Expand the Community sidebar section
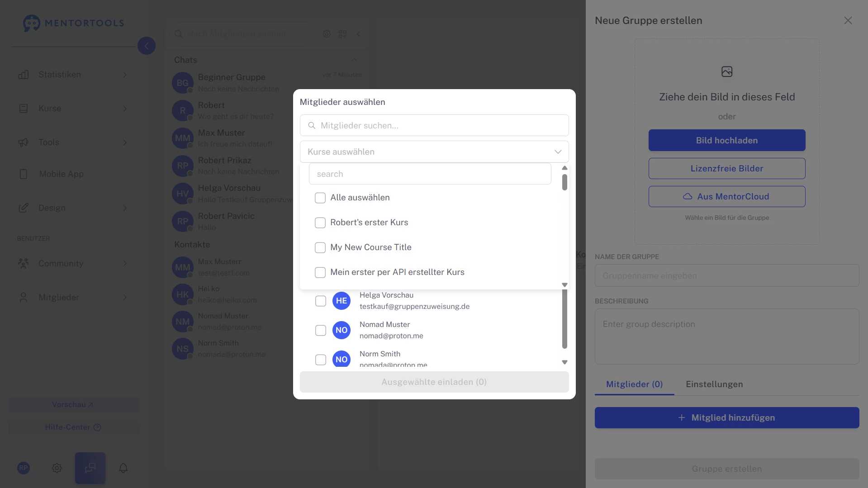This screenshot has width=868, height=488. [72, 263]
